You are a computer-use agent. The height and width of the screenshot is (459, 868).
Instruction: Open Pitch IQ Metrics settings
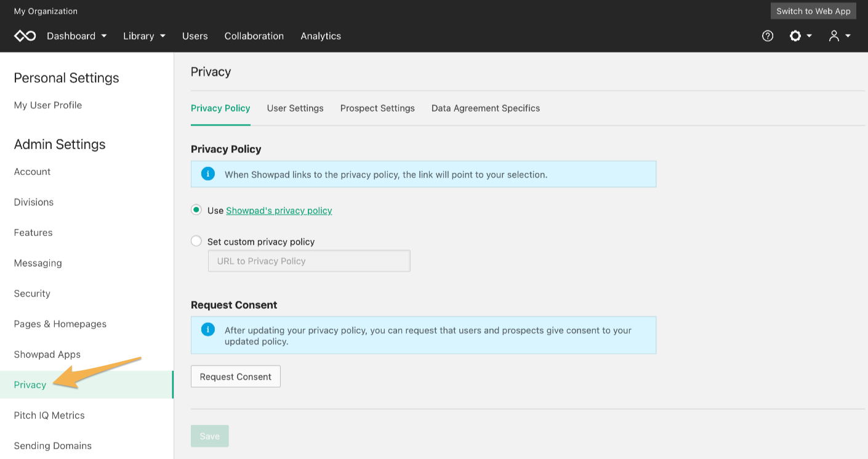[x=49, y=415]
